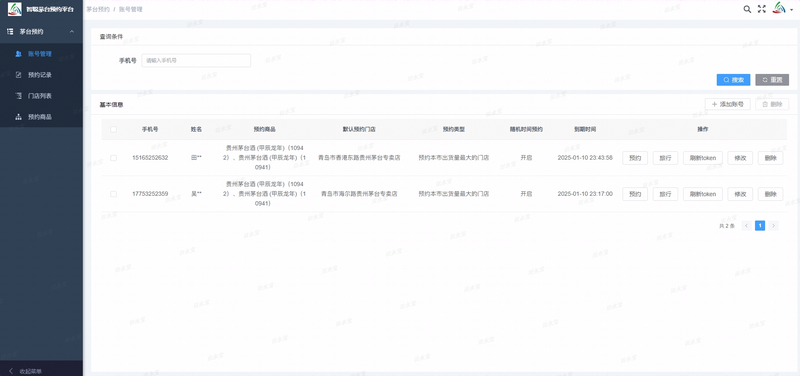
Task: Click the store cell 青岛市香港东路贵州茅台专卖店
Action: (x=359, y=158)
